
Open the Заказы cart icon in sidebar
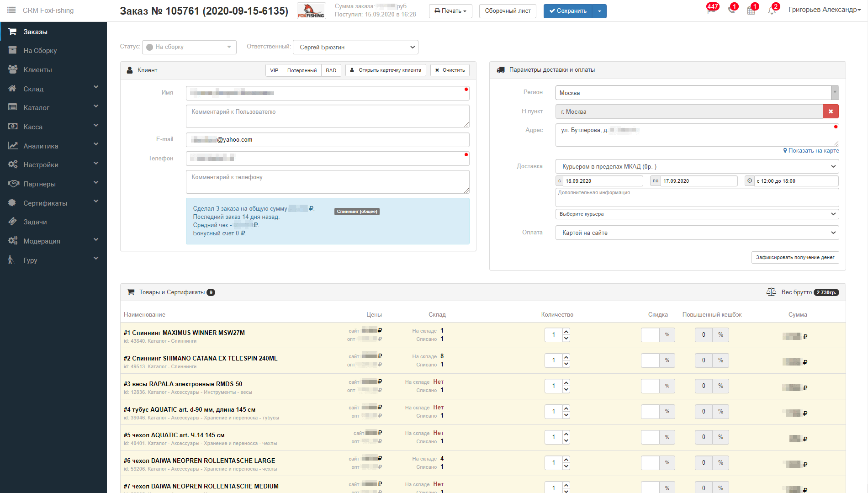(x=12, y=32)
